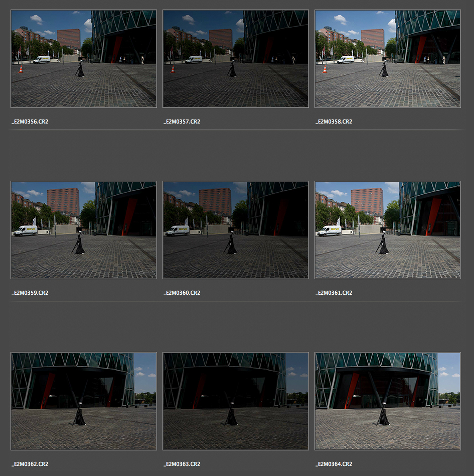Image resolution: width=474 pixels, height=476 pixels.
Task: Open the bright _E2M0358.CR2 thumbnail
Action: pyautogui.click(x=387, y=59)
